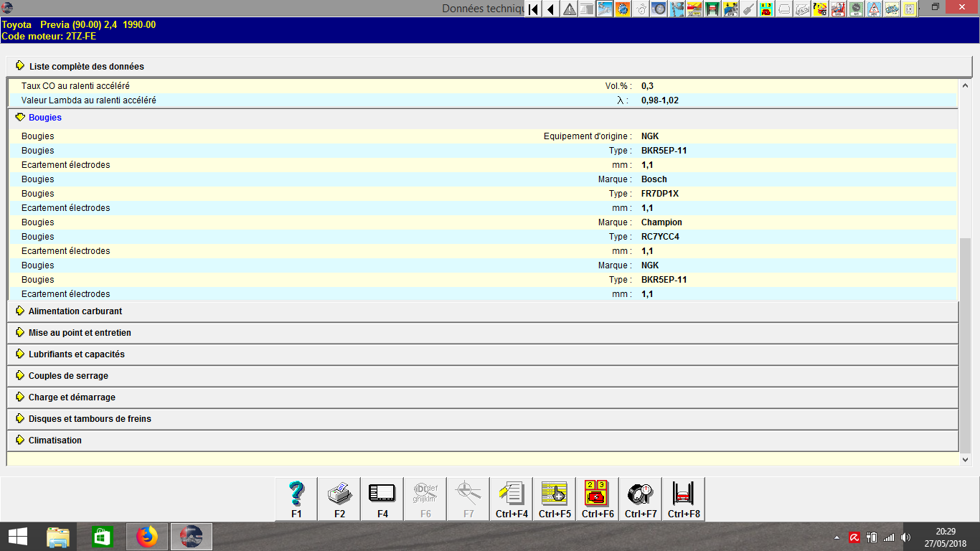Viewport: 980px width, 551px height.
Task: Expand Lubrifiants et capacités section
Action: tap(482, 354)
